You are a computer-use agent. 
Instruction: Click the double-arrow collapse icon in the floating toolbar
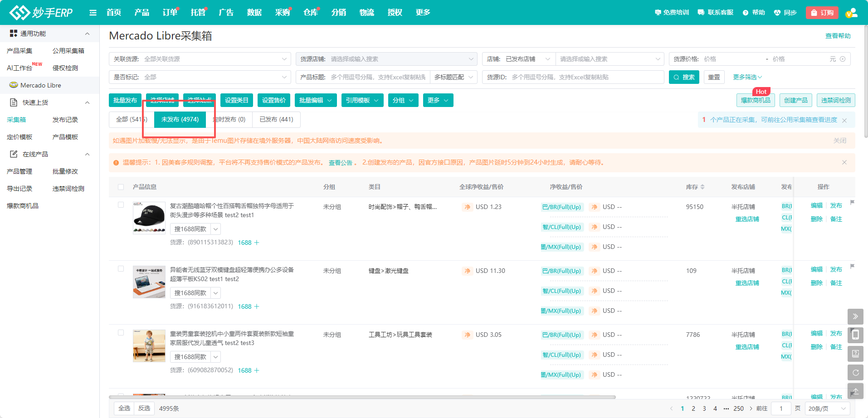pos(855,316)
